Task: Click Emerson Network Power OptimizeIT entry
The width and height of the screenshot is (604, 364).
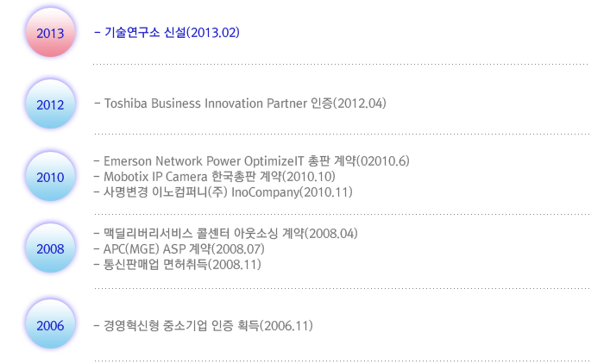Action: (252, 161)
